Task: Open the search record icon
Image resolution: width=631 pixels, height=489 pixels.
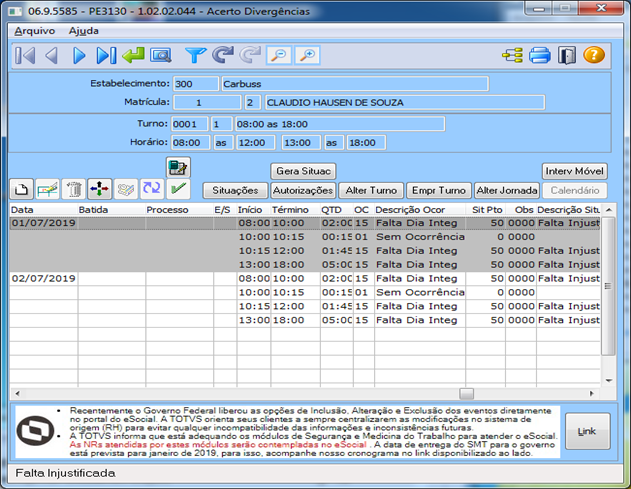Action: tap(161, 55)
